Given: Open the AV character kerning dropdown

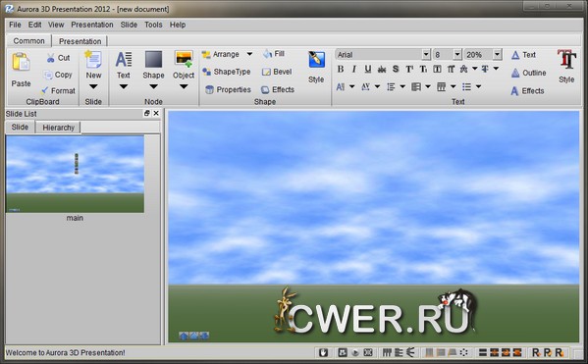Looking at the screenshot, I should pyautogui.click(x=377, y=86).
